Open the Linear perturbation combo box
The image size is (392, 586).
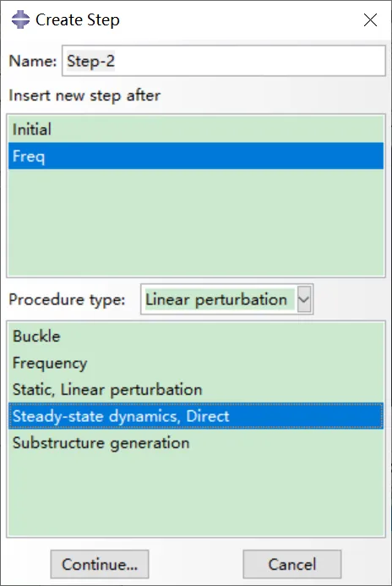tap(226, 299)
